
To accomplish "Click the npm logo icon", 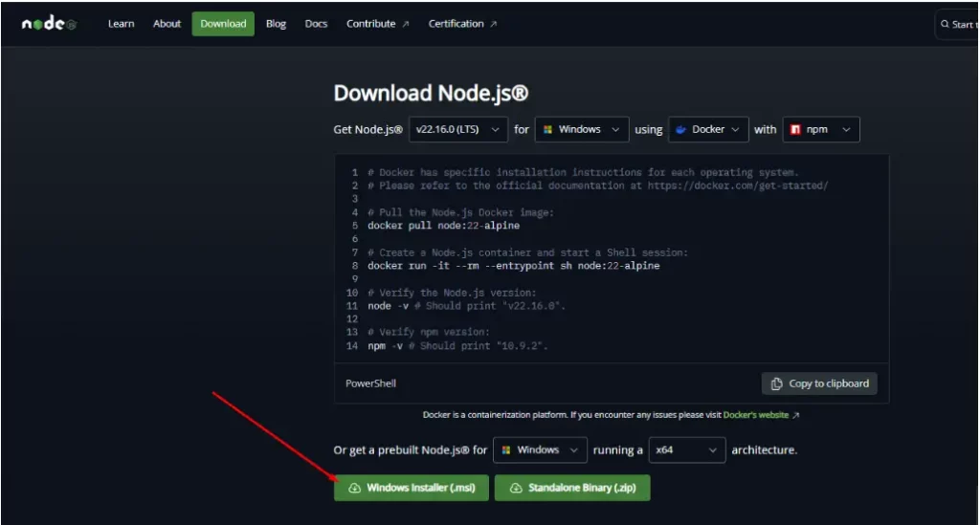I will point(795,129).
